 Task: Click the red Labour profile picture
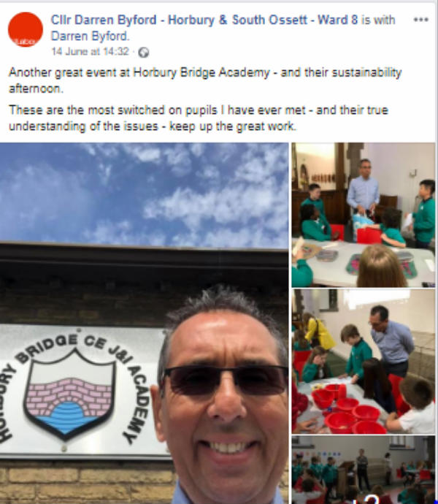[26, 29]
